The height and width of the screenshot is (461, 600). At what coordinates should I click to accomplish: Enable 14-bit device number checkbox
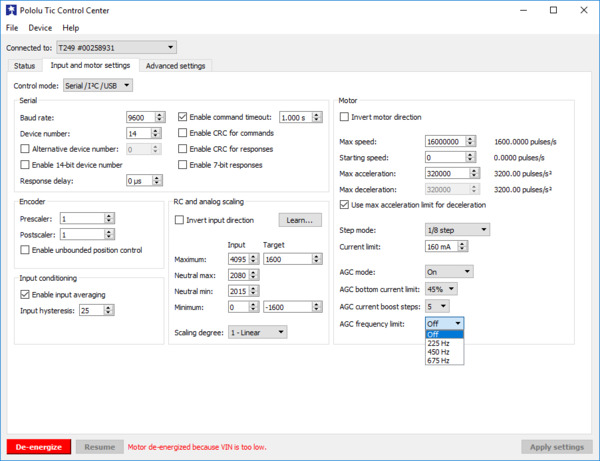click(x=25, y=165)
